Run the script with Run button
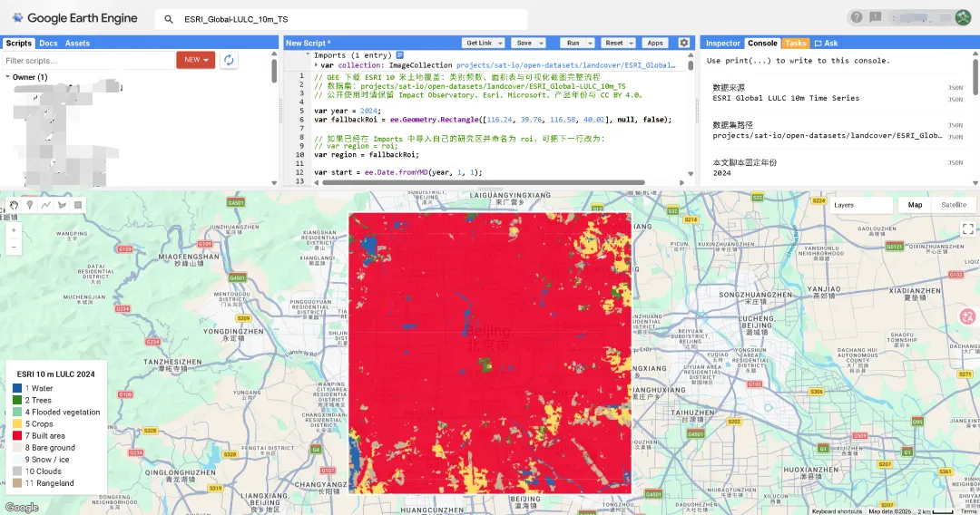This screenshot has height=515, width=980. [x=573, y=44]
